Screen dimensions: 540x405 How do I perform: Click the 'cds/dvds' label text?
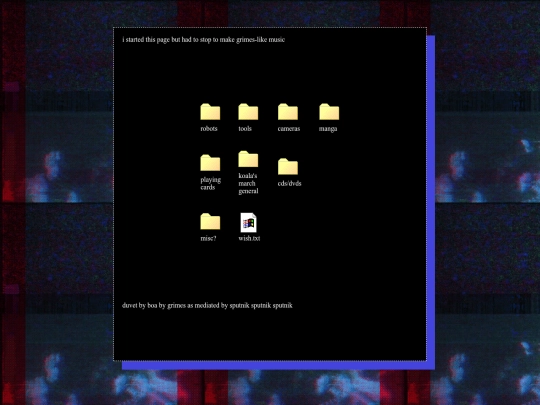click(x=289, y=183)
